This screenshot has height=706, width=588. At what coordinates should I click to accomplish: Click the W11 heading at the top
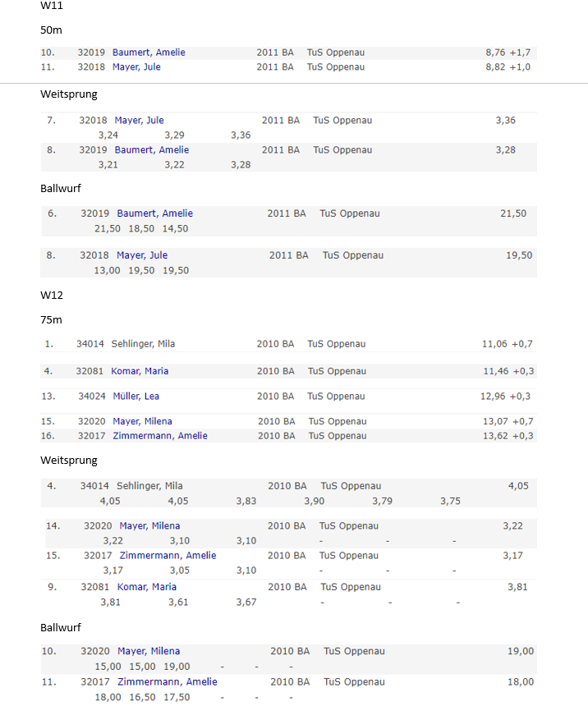pyautogui.click(x=52, y=6)
